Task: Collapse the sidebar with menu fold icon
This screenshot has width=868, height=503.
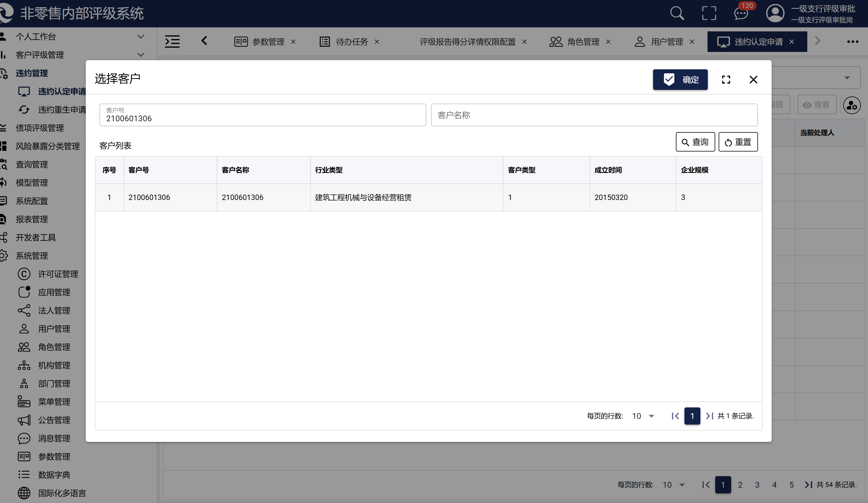Action: [172, 41]
